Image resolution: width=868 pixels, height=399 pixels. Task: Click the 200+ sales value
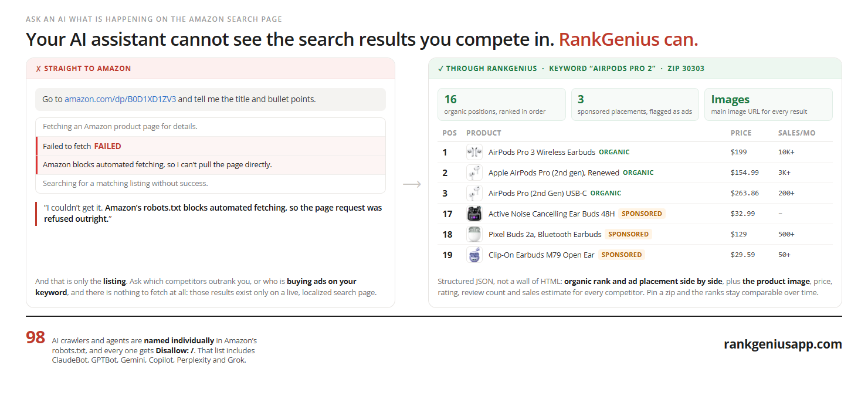point(786,193)
